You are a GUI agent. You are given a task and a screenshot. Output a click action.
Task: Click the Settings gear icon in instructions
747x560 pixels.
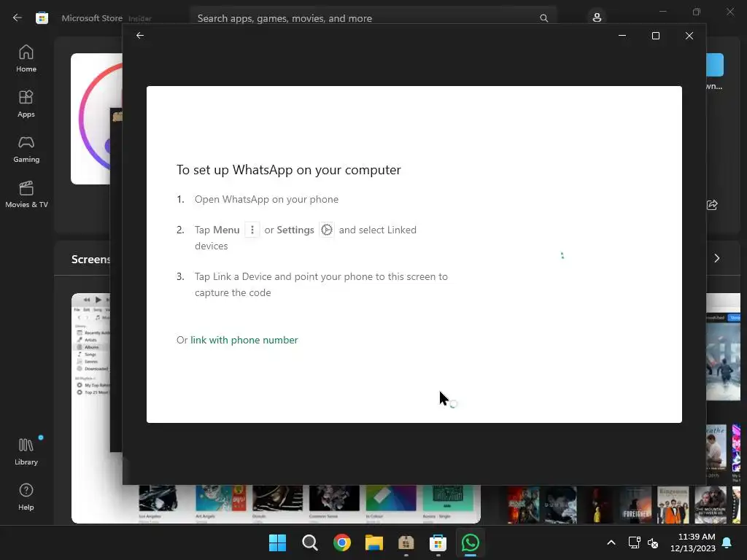tap(326, 230)
